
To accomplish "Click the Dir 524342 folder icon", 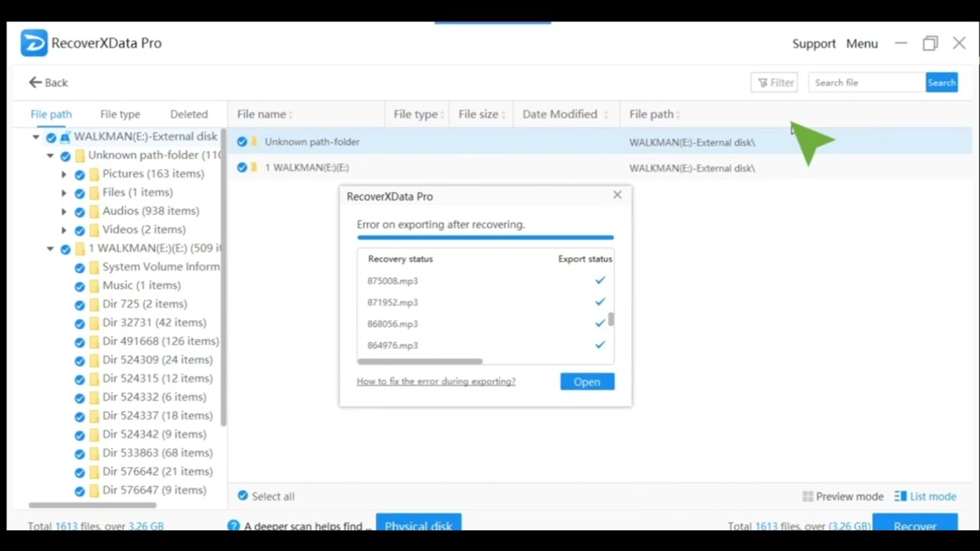I will 94,435.
